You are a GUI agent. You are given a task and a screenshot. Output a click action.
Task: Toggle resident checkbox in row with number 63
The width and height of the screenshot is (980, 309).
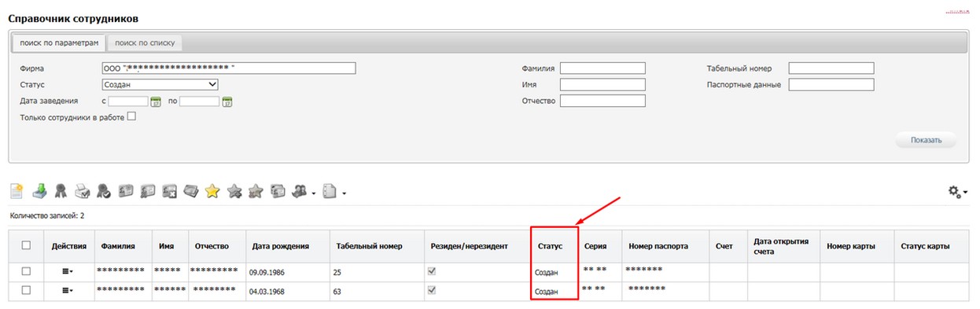point(431,290)
